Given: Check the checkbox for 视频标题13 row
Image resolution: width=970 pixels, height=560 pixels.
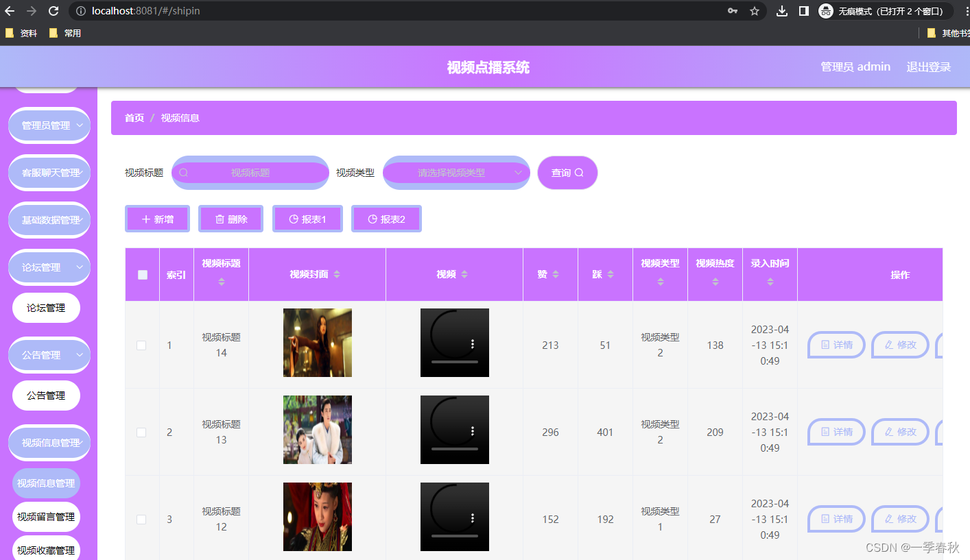Looking at the screenshot, I should pos(142,432).
